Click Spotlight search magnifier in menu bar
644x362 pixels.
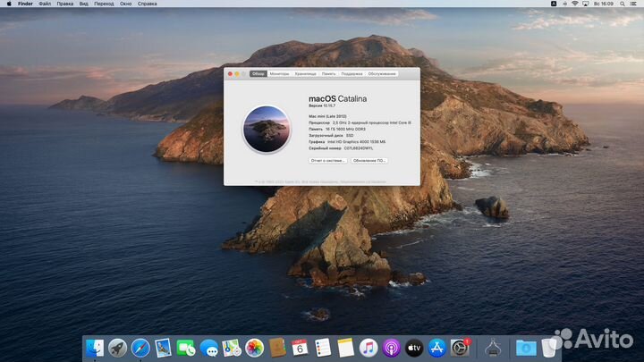coord(623,4)
